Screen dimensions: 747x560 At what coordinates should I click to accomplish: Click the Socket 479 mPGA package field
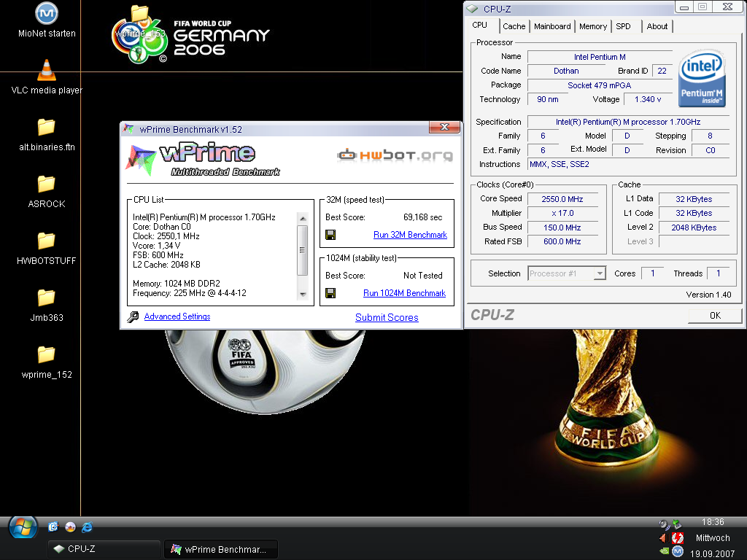600,86
